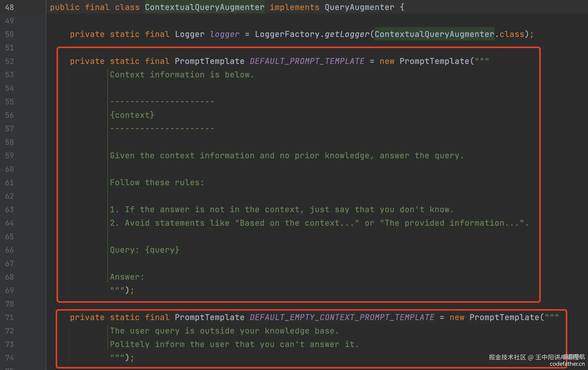Place cursor on the {context} placeholder
The image size is (588, 370).
[x=132, y=115]
